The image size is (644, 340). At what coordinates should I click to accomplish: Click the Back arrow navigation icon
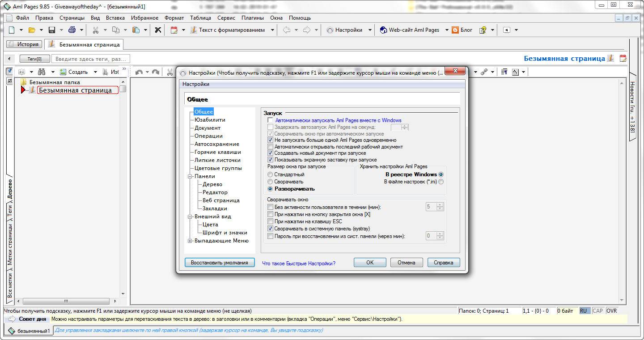(x=287, y=30)
